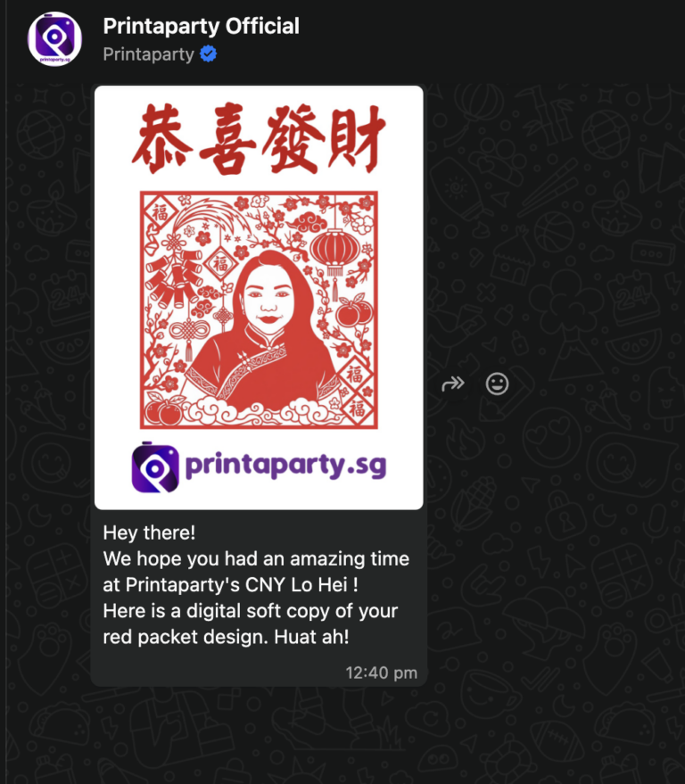Click the blue verified badge icon

209,54
